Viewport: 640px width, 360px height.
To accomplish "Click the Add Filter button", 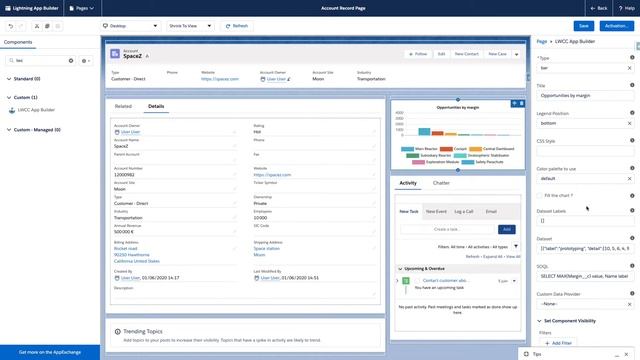I will pyautogui.click(x=558, y=343).
